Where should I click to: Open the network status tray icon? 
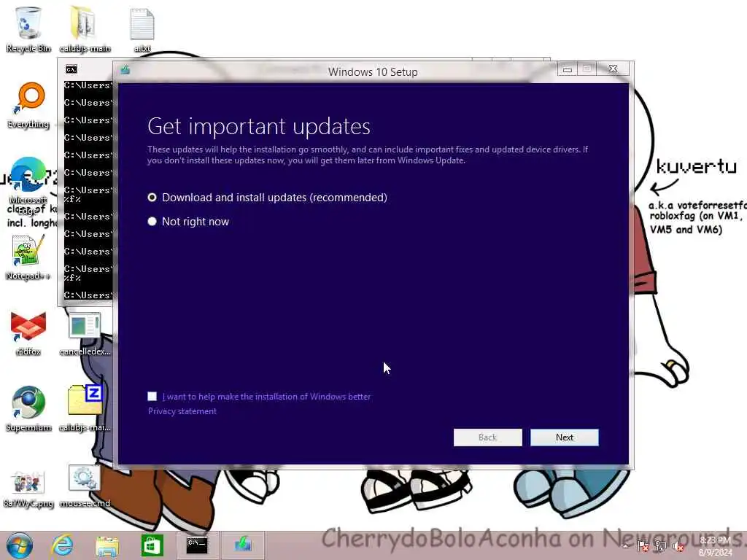tap(660, 545)
